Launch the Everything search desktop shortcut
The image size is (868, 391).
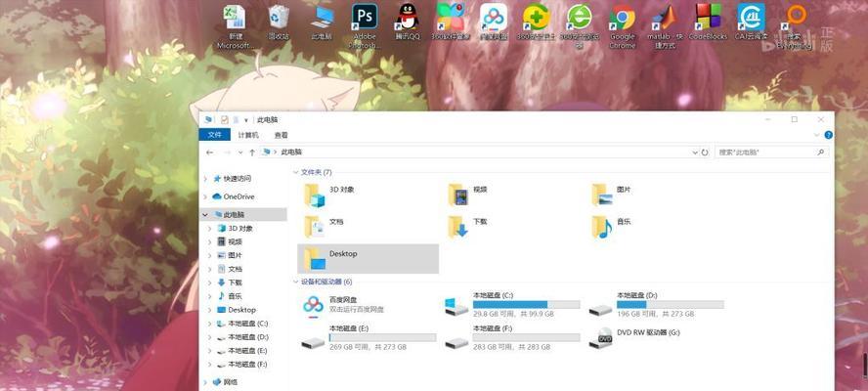coord(794,26)
